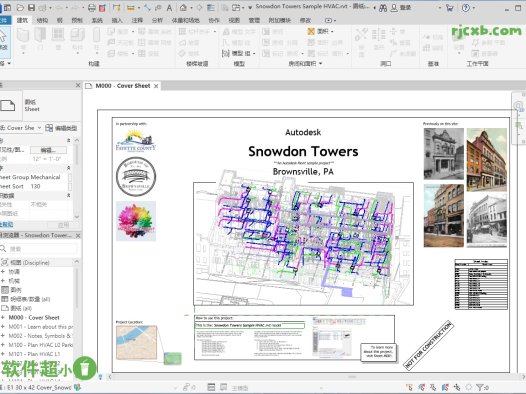Open the Help dropdown arrow

473,8
